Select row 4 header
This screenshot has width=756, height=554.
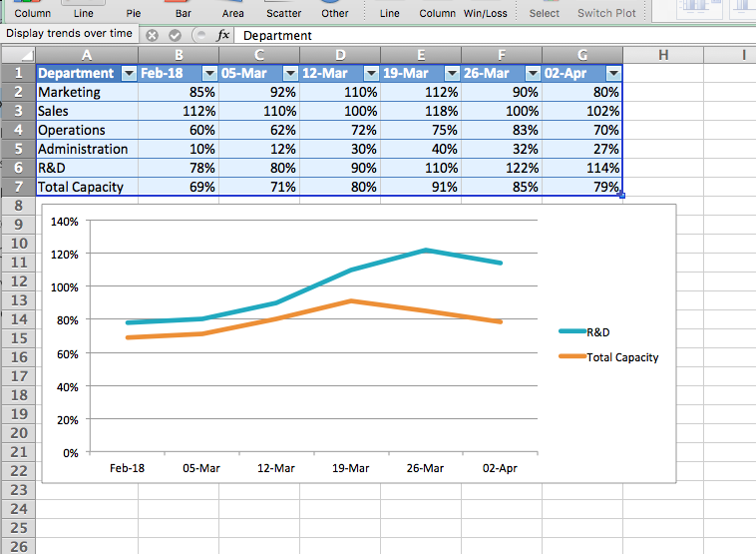[x=18, y=130]
